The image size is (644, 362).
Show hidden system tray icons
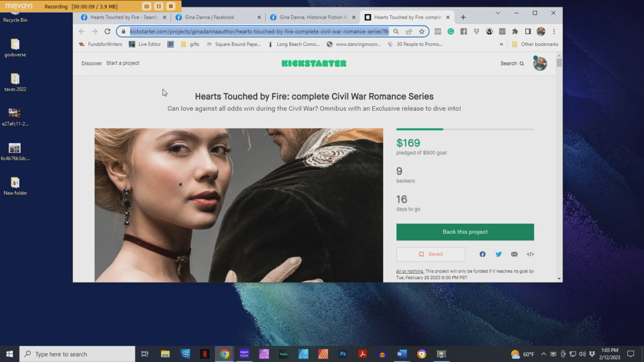(543, 354)
